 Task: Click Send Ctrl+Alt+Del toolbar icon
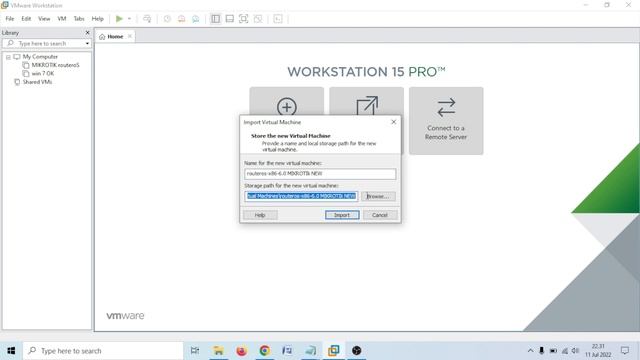point(147,19)
